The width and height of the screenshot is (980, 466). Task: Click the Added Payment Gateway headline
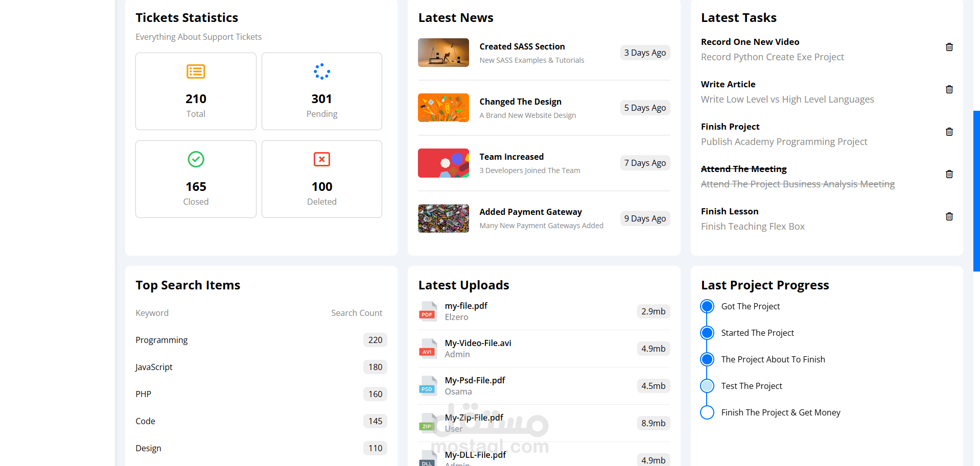(530, 212)
